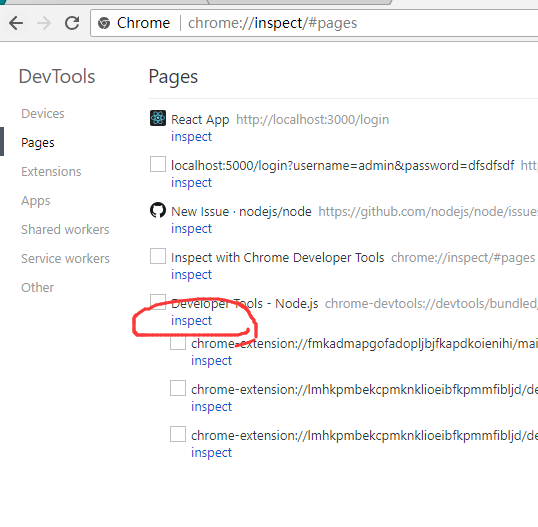Click the React App favicon
Image resolution: width=538 pixels, height=527 pixels.
[158, 118]
